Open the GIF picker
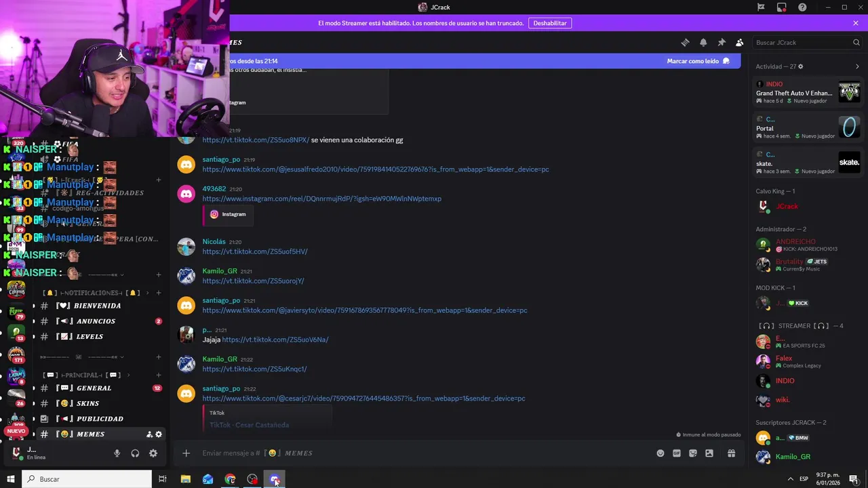868x488 pixels. point(677,453)
